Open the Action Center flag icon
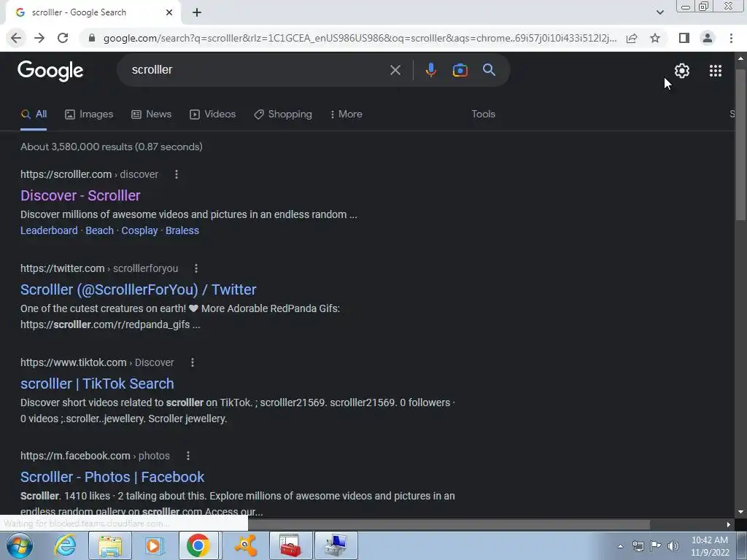The width and height of the screenshot is (747, 560). coord(656,546)
